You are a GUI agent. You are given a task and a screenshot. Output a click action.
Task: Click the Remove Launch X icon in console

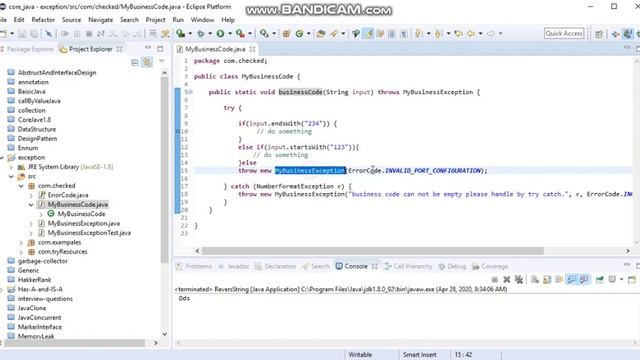coord(507,279)
